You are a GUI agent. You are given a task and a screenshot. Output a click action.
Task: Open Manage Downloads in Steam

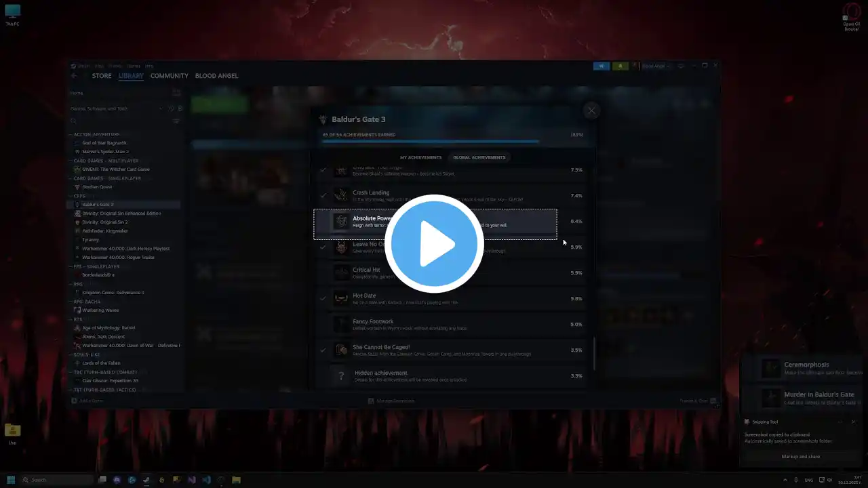[391, 401]
